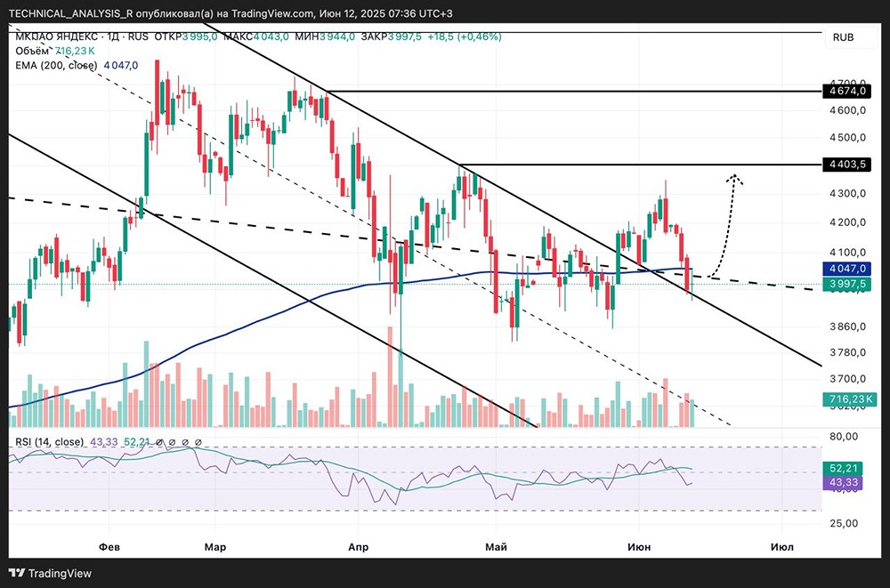890x588 pixels.
Task: Click the RUB currency label
Action: [843, 37]
